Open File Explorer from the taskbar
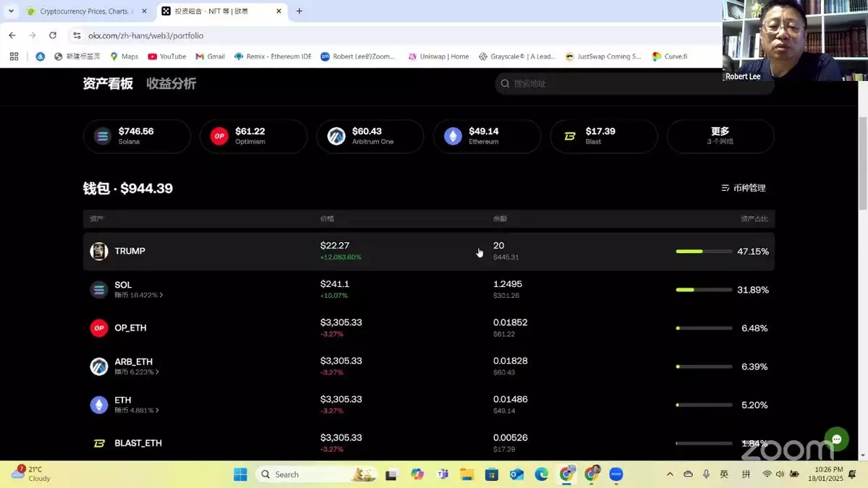 (x=467, y=474)
